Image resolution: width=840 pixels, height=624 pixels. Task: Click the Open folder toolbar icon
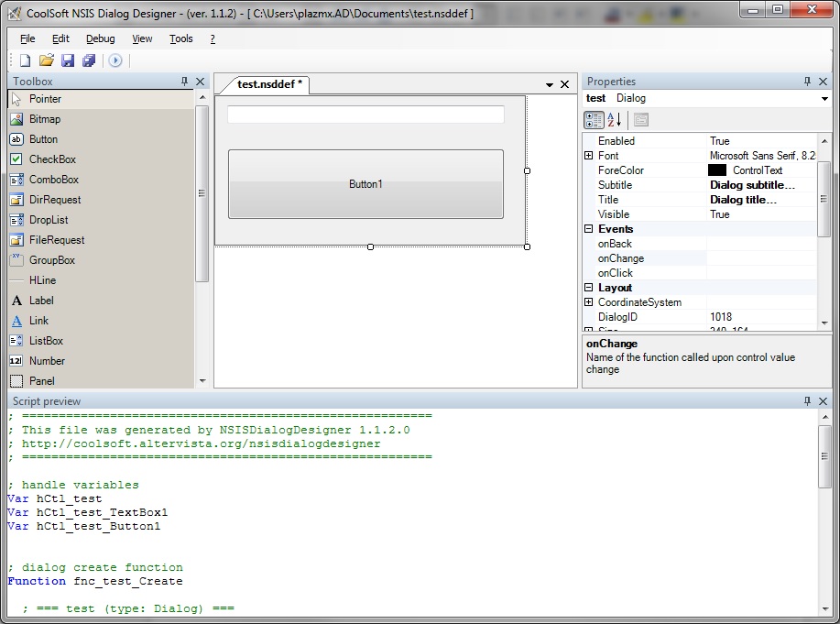click(47, 60)
